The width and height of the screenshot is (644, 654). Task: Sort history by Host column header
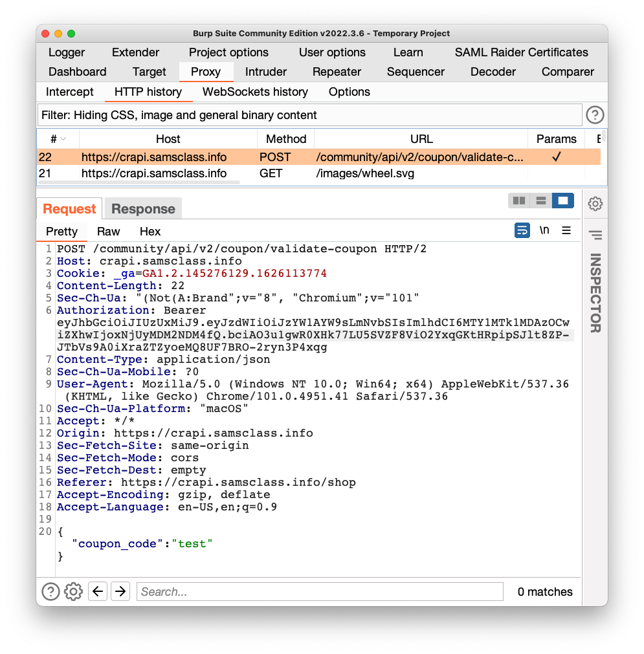click(x=168, y=139)
